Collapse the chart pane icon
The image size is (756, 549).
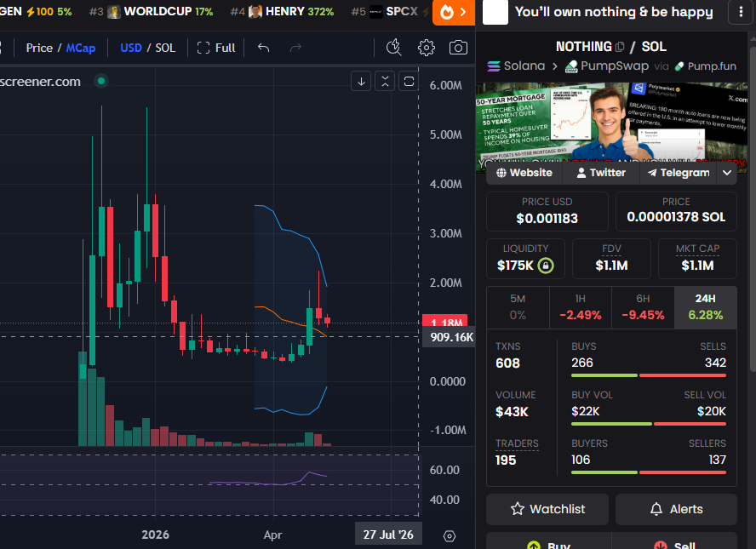385,82
